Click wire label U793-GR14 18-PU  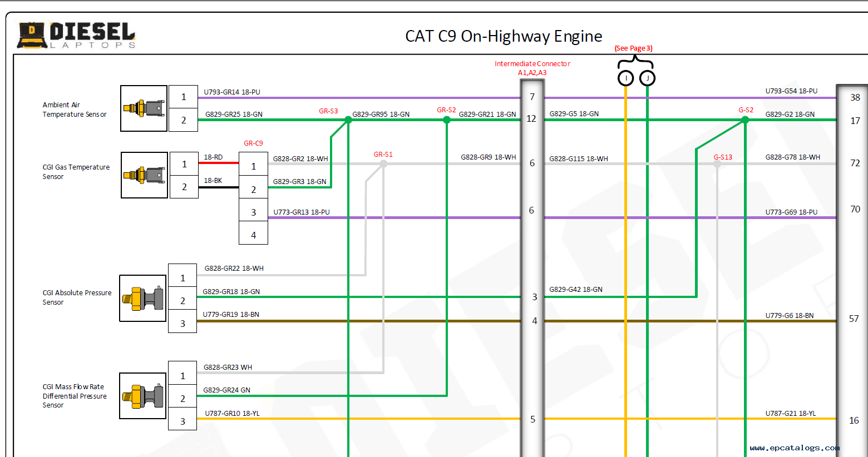tap(232, 92)
